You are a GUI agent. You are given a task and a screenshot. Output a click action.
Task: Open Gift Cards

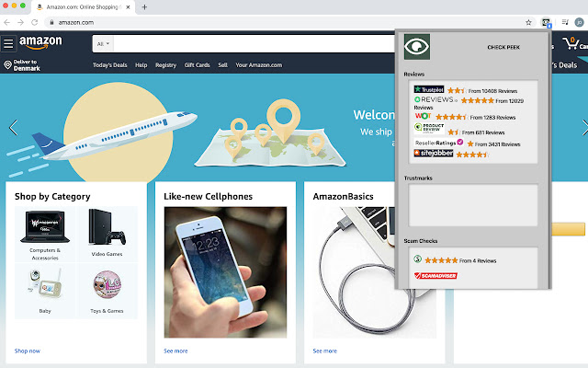coord(197,65)
